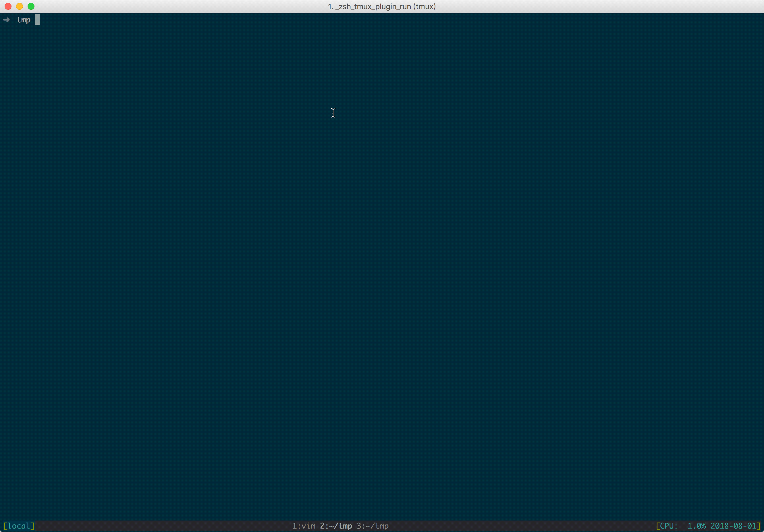
Task: Click the CPU: label in status bar
Action: click(669, 526)
